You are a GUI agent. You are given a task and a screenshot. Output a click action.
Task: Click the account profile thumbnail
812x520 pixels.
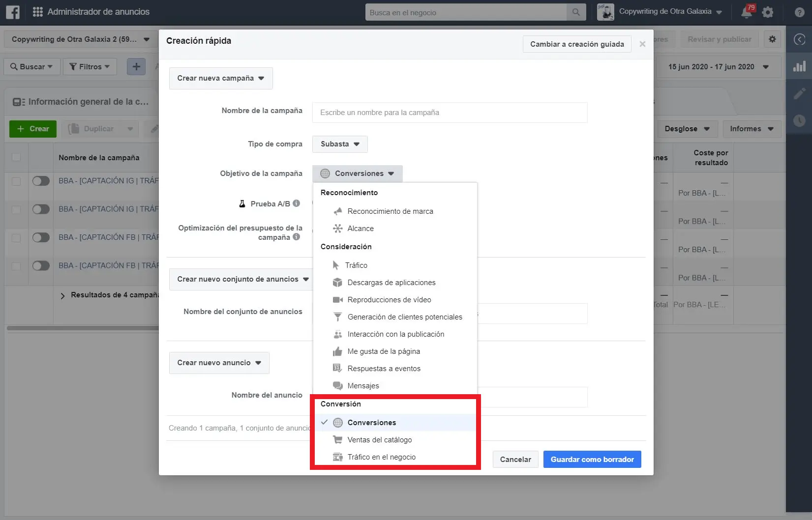605,12
